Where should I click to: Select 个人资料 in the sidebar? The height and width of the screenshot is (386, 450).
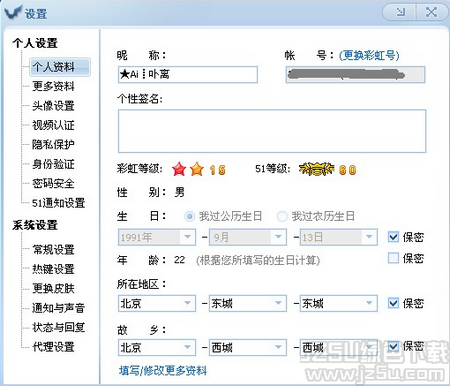click(x=59, y=67)
